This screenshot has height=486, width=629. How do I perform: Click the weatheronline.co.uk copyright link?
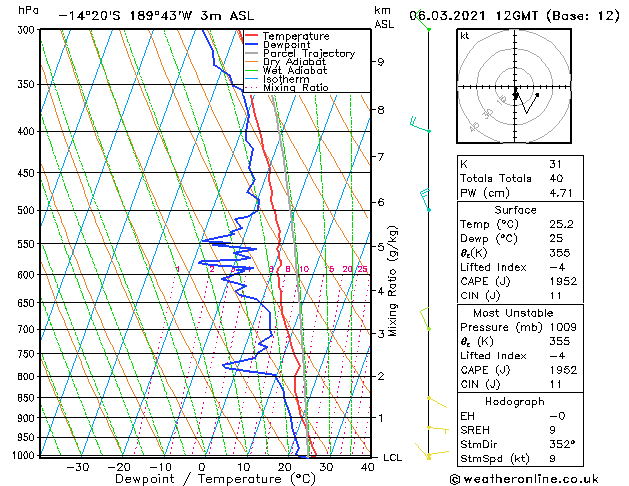(x=524, y=479)
